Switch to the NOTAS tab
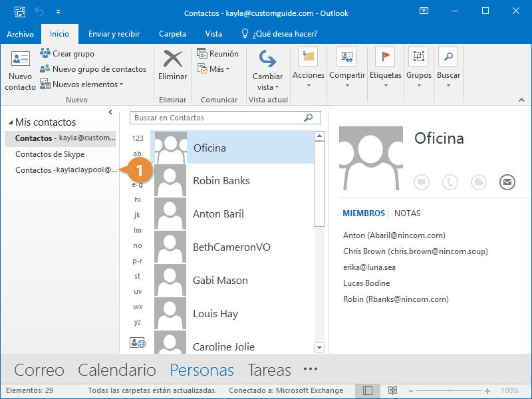Viewport: 532px width, 399px height. pos(407,213)
